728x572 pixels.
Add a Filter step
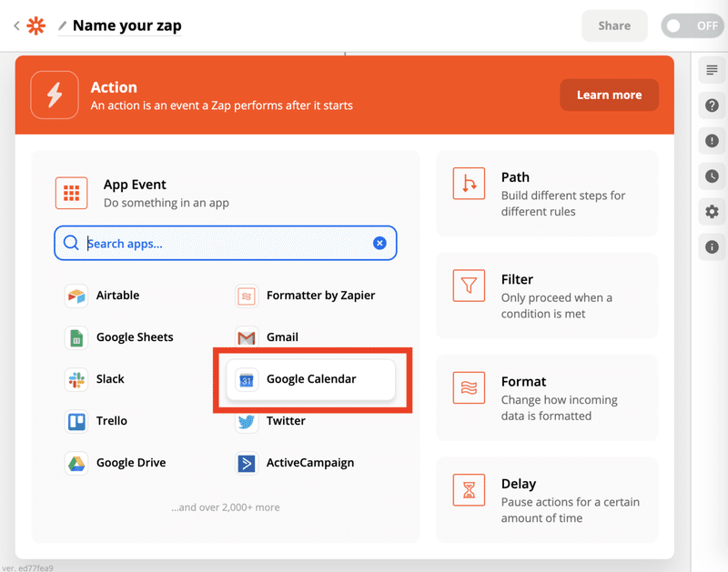pyautogui.click(x=547, y=296)
